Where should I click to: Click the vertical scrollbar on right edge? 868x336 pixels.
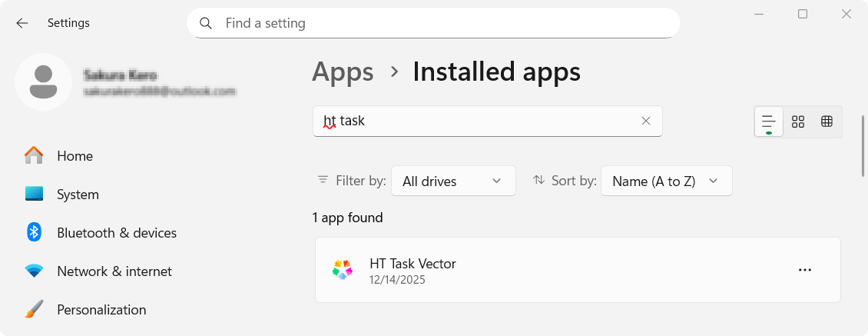click(x=863, y=146)
